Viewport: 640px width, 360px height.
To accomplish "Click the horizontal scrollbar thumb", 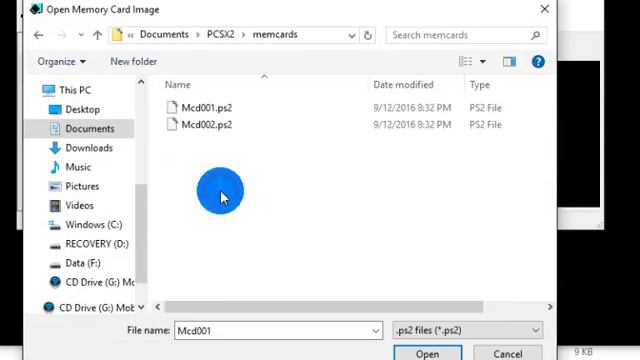I will point(324,307).
